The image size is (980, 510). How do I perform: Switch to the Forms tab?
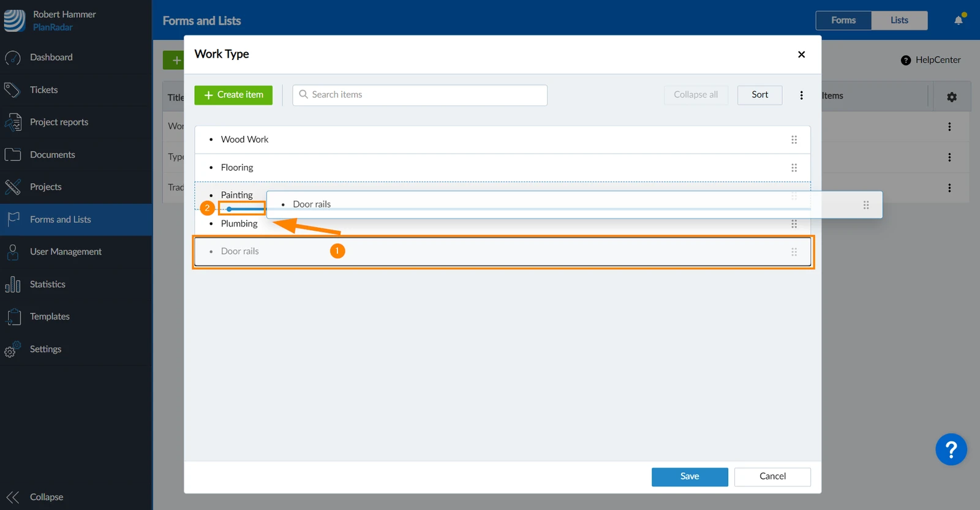tap(843, 20)
